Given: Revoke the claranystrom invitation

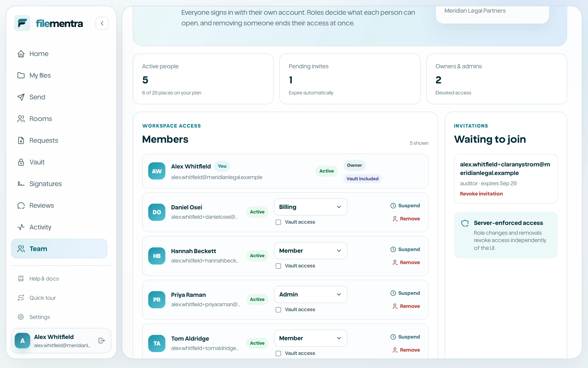Looking at the screenshot, I should (x=481, y=194).
